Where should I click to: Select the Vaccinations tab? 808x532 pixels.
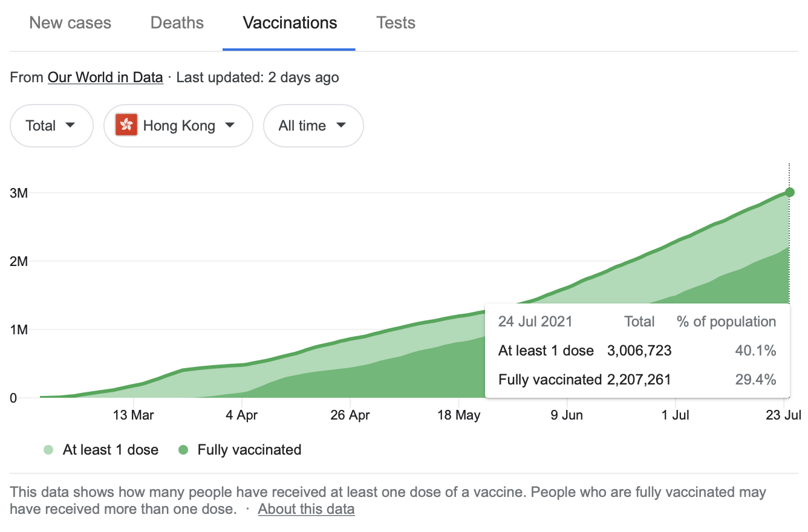pos(290,23)
